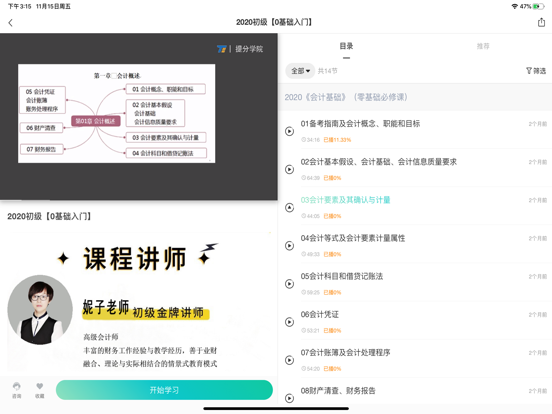
Task: Open the 2020《会计基础》(零基础必修课) section header
Action: point(415,97)
